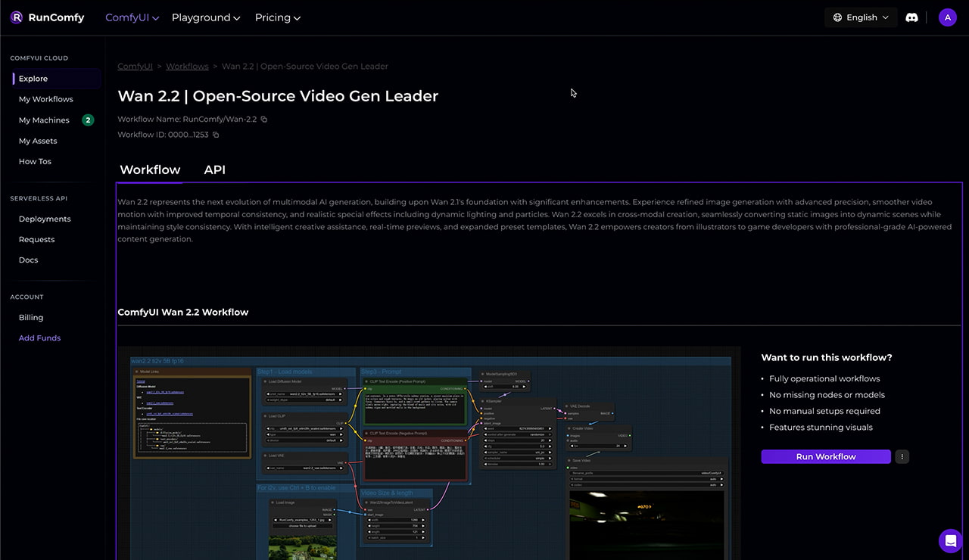
Task: Expand the Playground dropdown menu
Action: coord(205,17)
